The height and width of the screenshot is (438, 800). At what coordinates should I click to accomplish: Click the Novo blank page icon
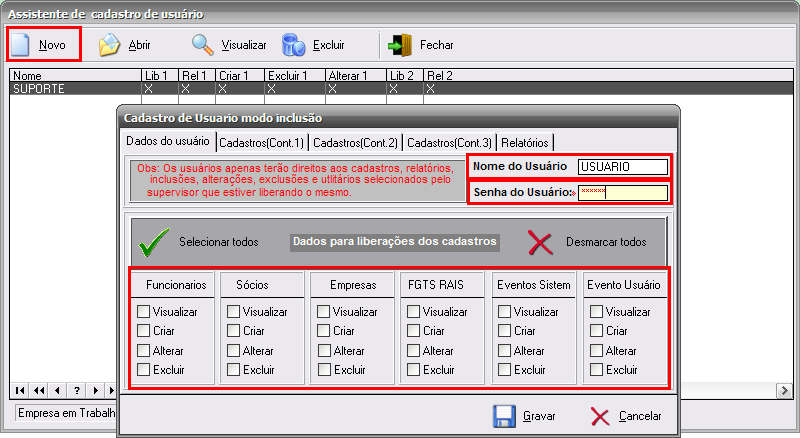point(20,45)
